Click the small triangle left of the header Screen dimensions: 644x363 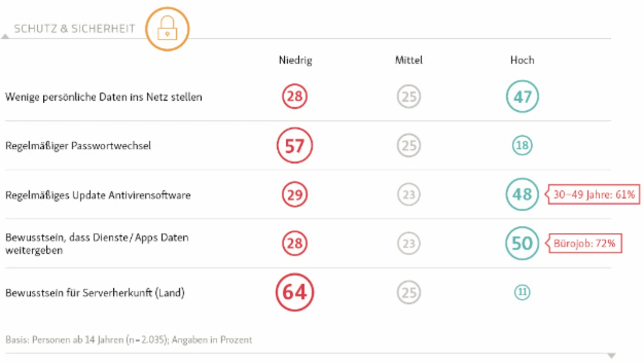point(5,36)
